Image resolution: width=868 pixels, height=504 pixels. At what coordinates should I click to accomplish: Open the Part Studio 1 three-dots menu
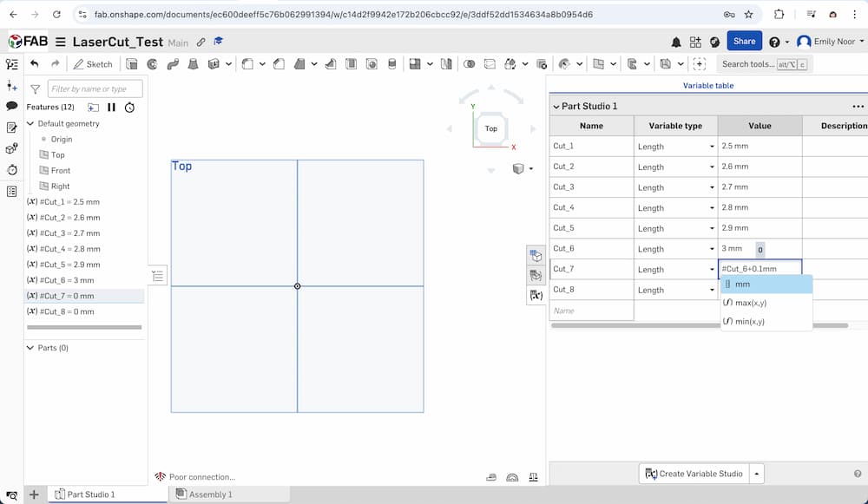[858, 106]
